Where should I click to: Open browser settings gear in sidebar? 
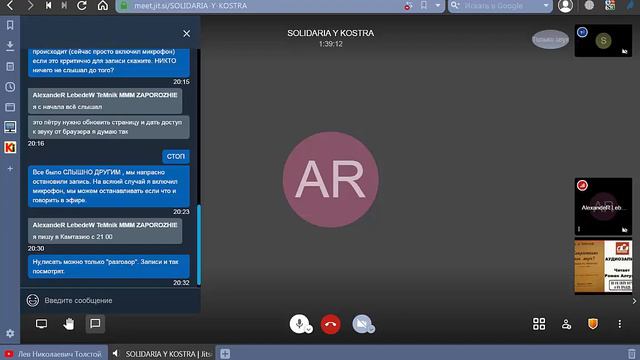10,333
